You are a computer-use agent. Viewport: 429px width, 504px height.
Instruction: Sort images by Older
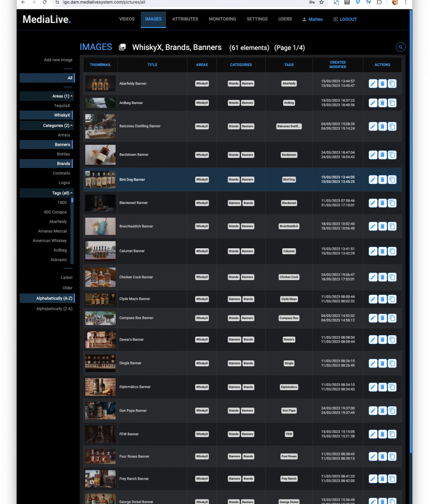coord(68,288)
